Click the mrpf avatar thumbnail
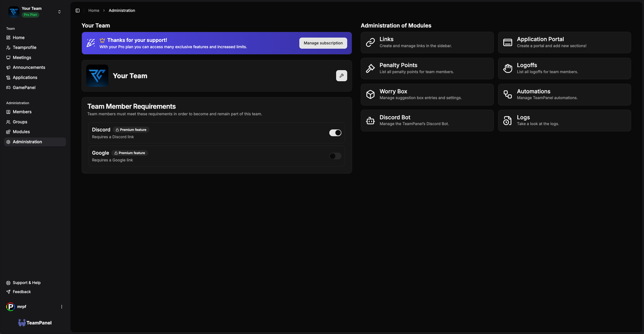The width and height of the screenshot is (644, 334). 10,307
